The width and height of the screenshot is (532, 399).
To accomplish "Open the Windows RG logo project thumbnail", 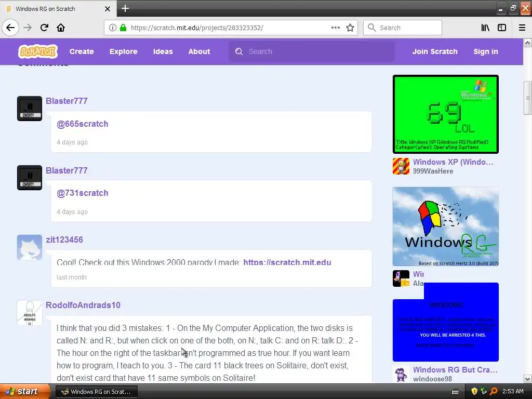I will (446, 227).
